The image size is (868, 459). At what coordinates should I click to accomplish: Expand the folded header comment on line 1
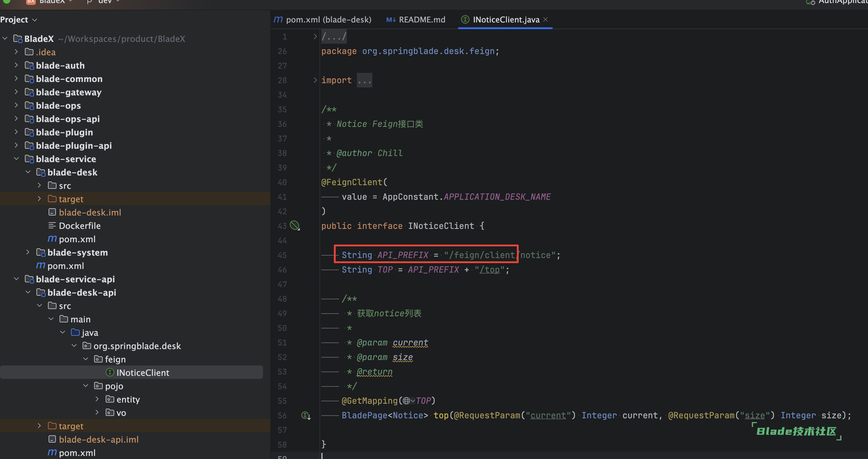coord(315,36)
